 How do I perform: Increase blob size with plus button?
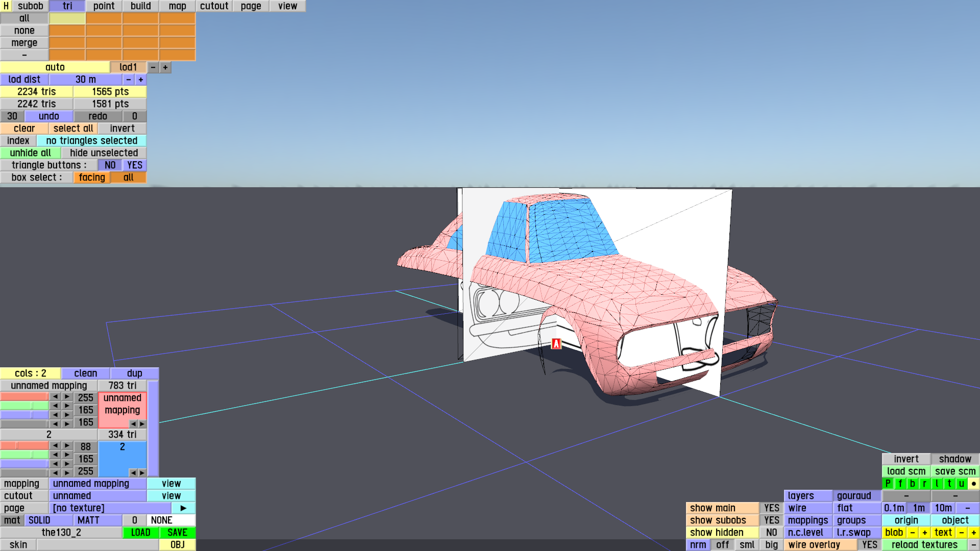pos(924,533)
